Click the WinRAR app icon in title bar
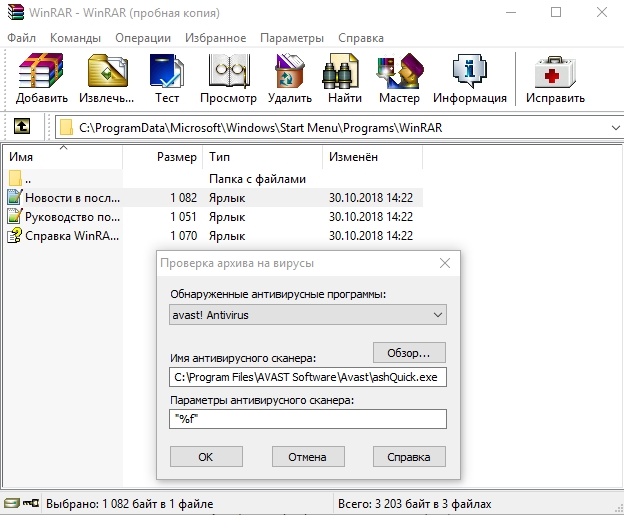 click(x=16, y=12)
